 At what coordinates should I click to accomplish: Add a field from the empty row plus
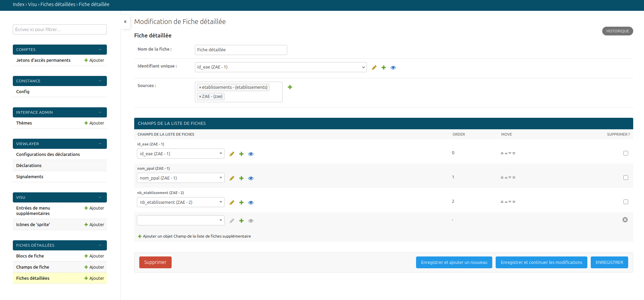[241, 221]
